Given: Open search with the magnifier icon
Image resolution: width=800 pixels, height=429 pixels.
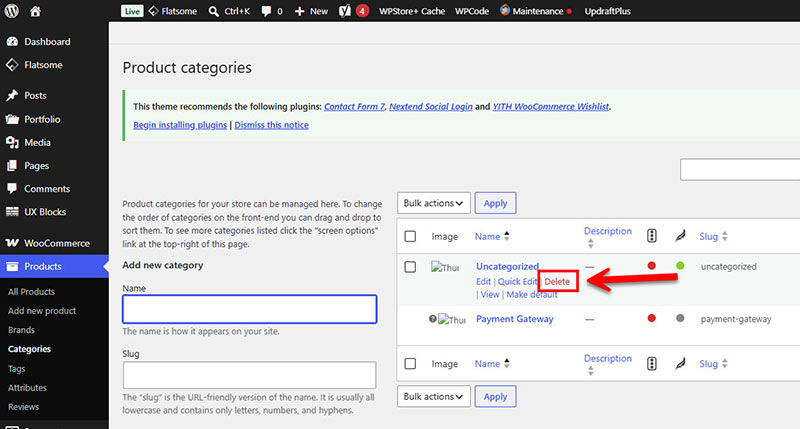Looking at the screenshot, I should [213, 11].
